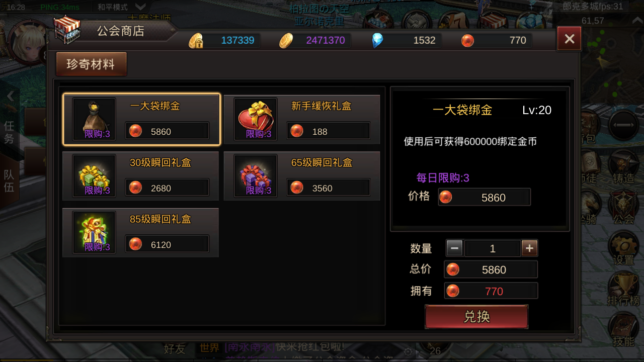Switch to the 珍奇材料 tab
Image resolution: width=644 pixels, height=362 pixels.
click(91, 64)
